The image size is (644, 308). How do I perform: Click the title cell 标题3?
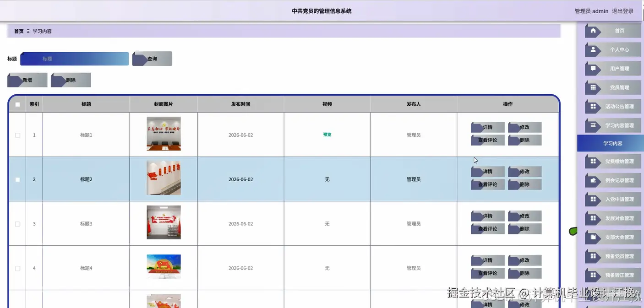click(x=86, y=224)
